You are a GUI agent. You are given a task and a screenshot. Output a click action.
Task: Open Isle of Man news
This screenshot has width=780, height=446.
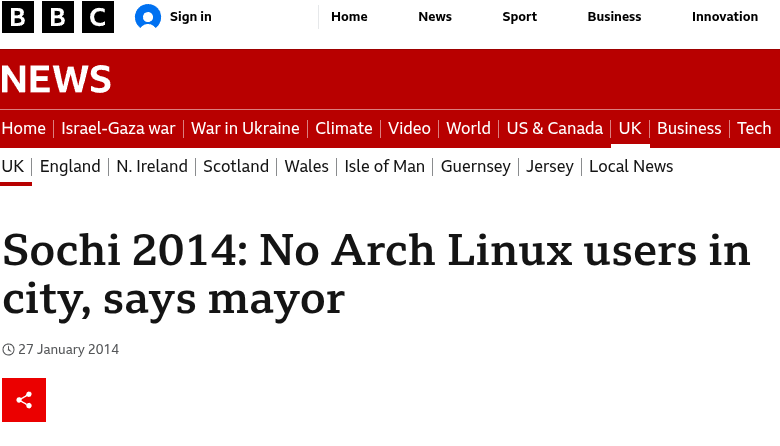click(x=385, y=166)
